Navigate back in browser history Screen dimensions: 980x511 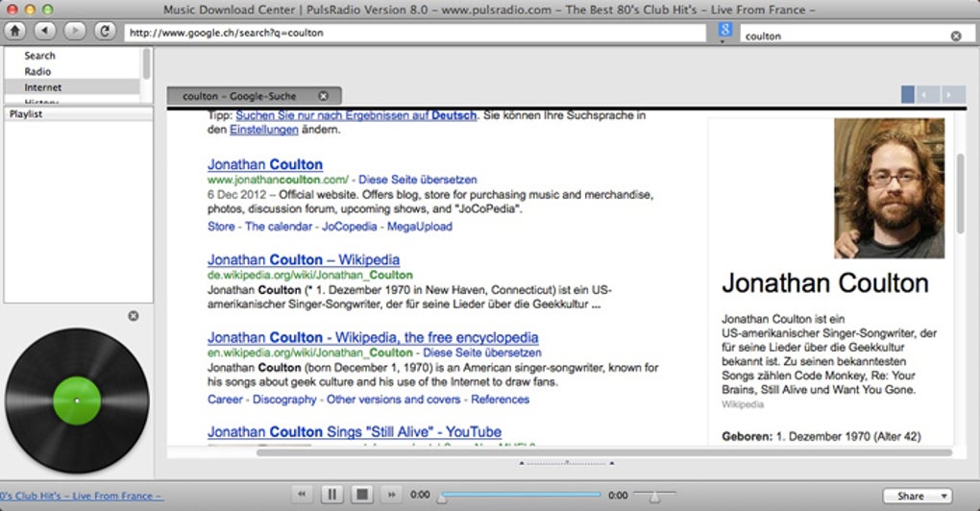pyautogui.click(x=44, y=30)
